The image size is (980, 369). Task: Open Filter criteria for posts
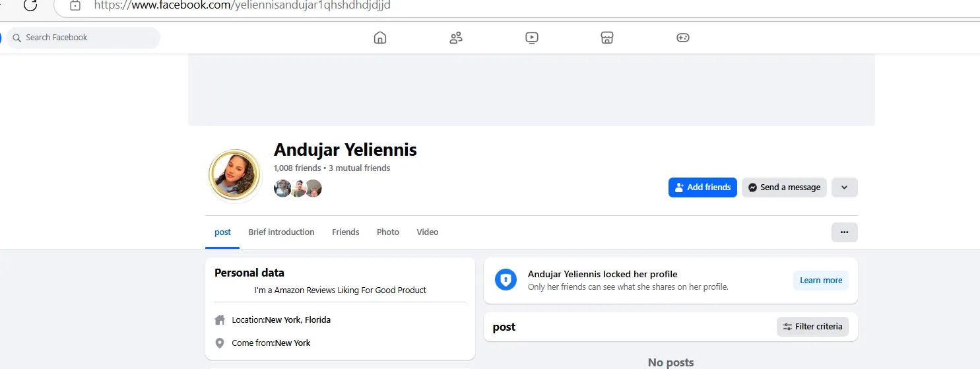click(x=812, y=327)
